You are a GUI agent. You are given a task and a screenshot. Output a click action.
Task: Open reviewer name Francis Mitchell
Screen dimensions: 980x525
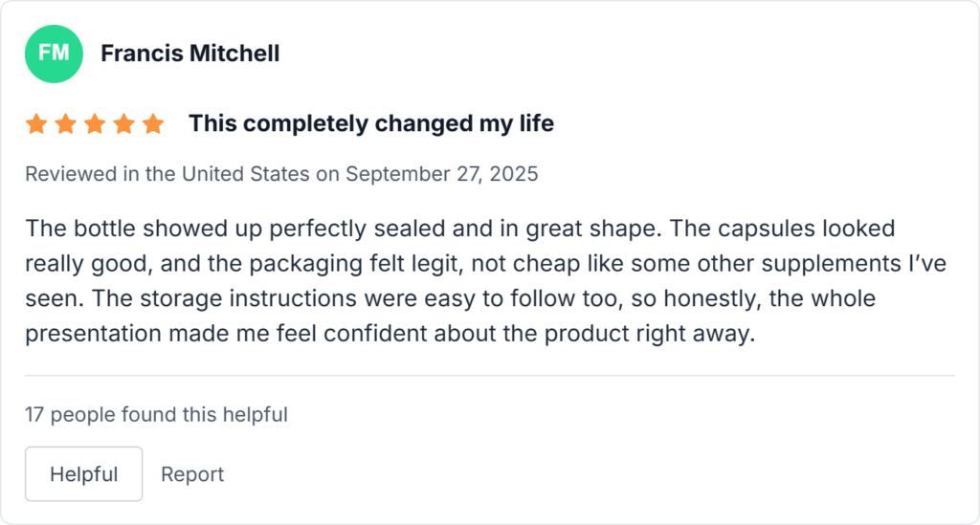[190, 54]
